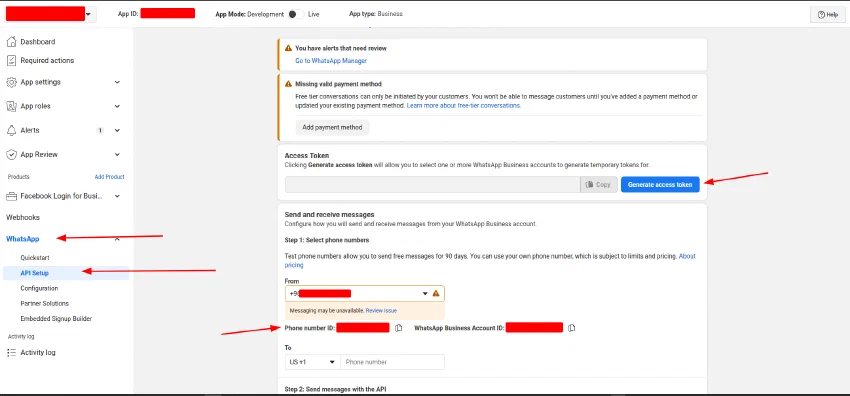Click 'Step 2: Send messages with the API'
This screenshot has height=396, width=850.
click(335, 389)
